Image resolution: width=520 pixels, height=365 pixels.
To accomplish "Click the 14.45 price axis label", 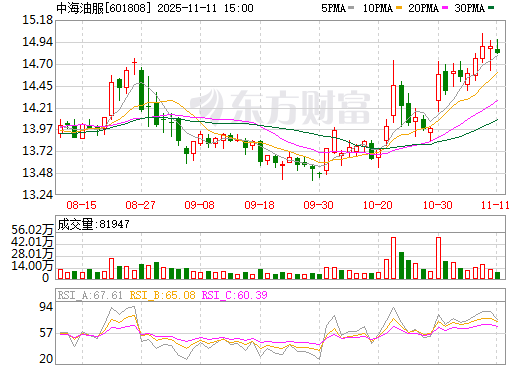I will click(37, 86).
